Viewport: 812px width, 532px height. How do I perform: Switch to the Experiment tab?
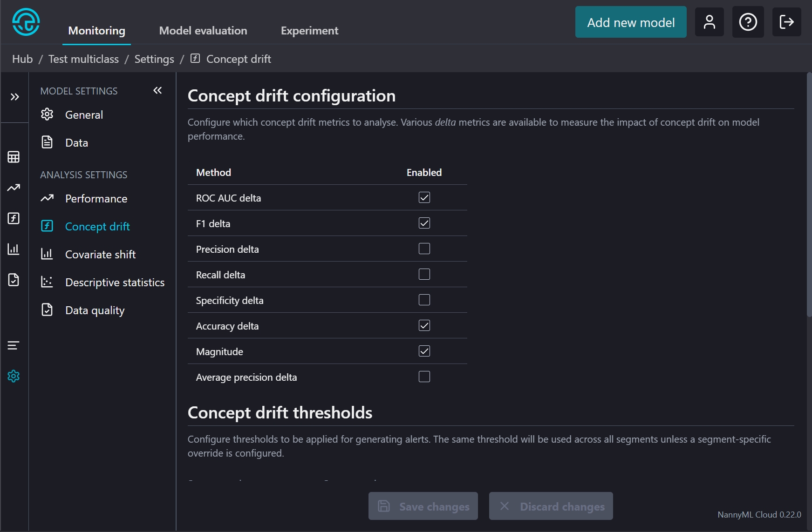click(309, 31)
